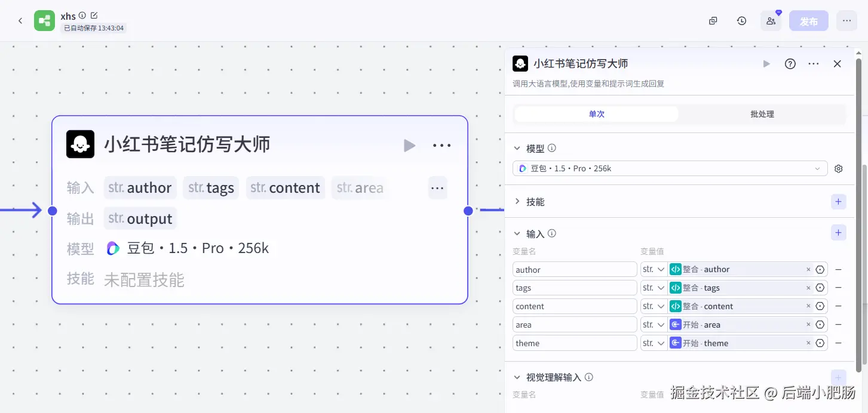Open the 豆包·1.5·Pro·256k model dropdown
This screenshot has width=868, height=413.
tap(670, 168)
